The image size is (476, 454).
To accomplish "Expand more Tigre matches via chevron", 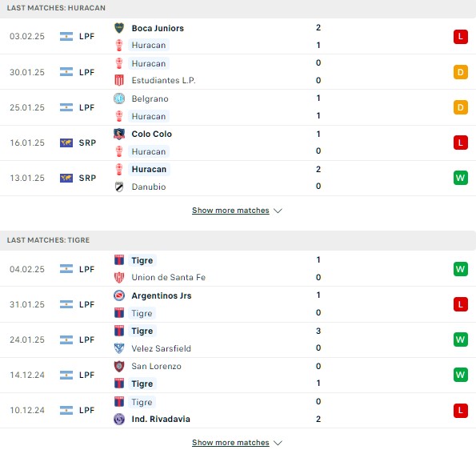I will coord(278,443).
